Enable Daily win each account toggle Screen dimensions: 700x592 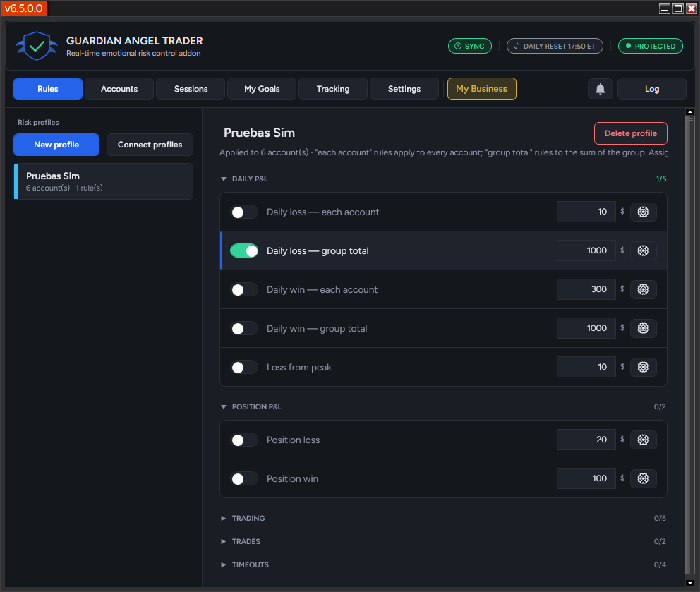click(243, 290)
